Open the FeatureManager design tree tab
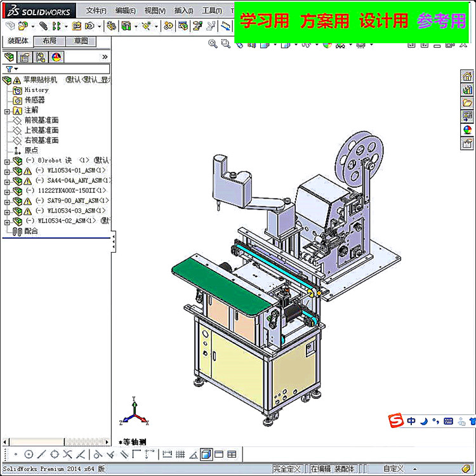The image size is (476, 476). (x=9, y=57)
